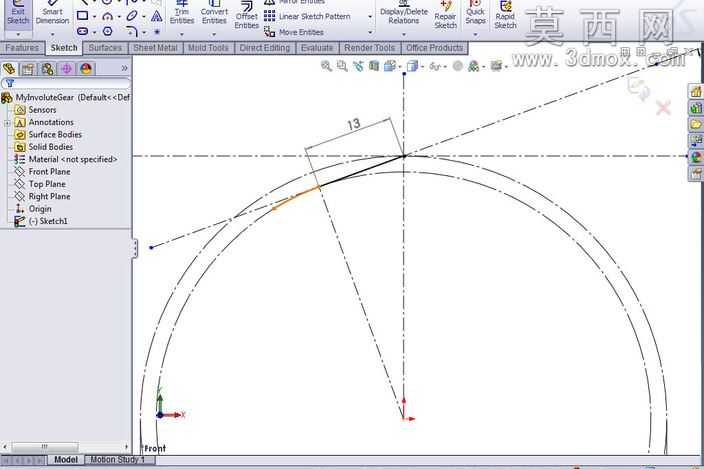704x469 pixels.
Task: Run Repair Sketch
Action: click(x=445, y=16)
